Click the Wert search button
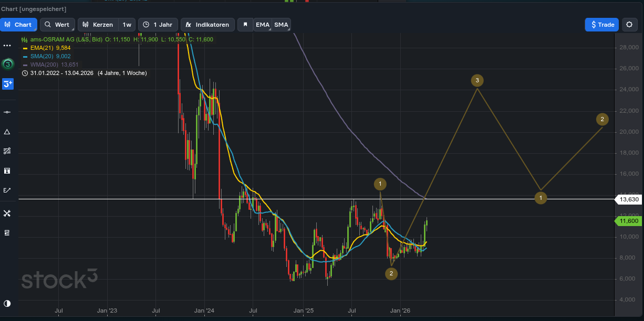This screenshot has height=321, width=644. click(x=57, y=25)
